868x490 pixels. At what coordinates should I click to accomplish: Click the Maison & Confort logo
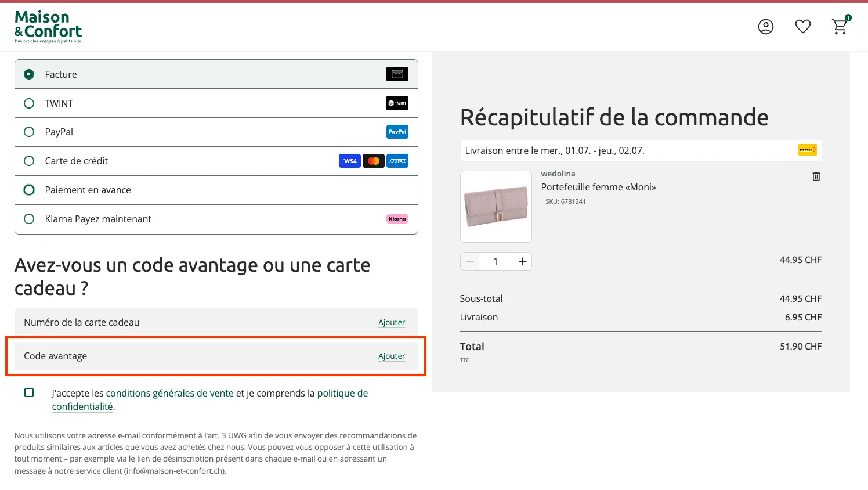(48, 27)
